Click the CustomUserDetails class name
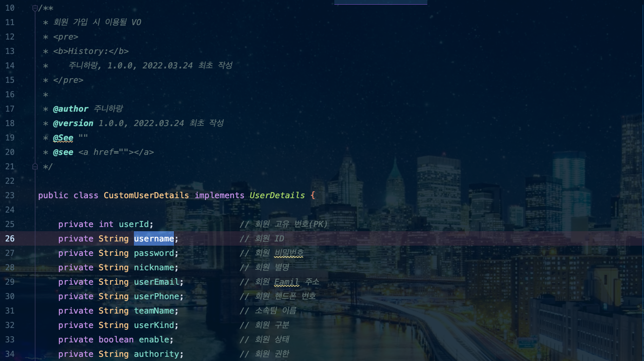The height and width of the screenshot is (361, 644). tap(146, 195)
